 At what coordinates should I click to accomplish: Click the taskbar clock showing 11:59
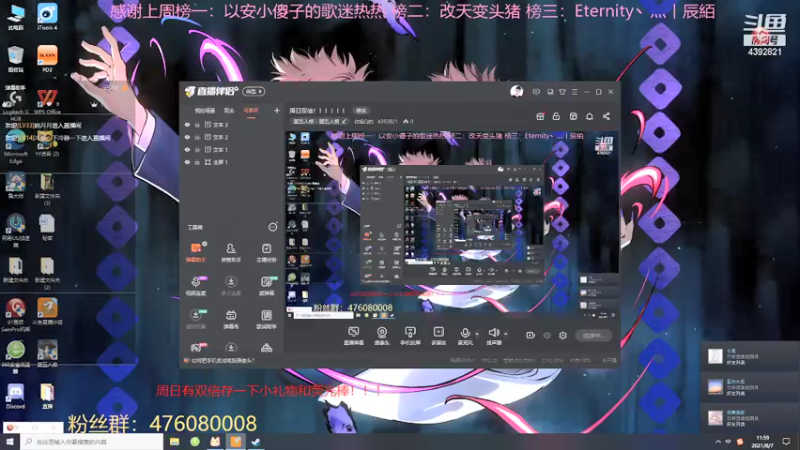762,441
